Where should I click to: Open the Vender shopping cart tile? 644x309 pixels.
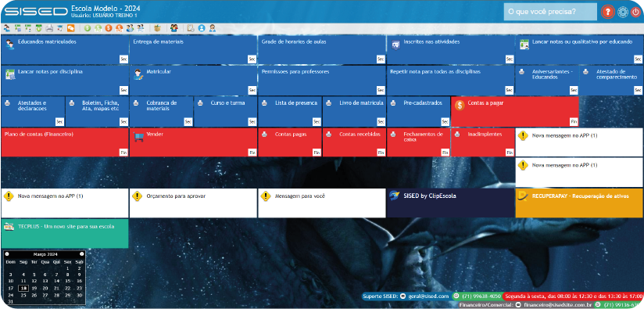194,142
